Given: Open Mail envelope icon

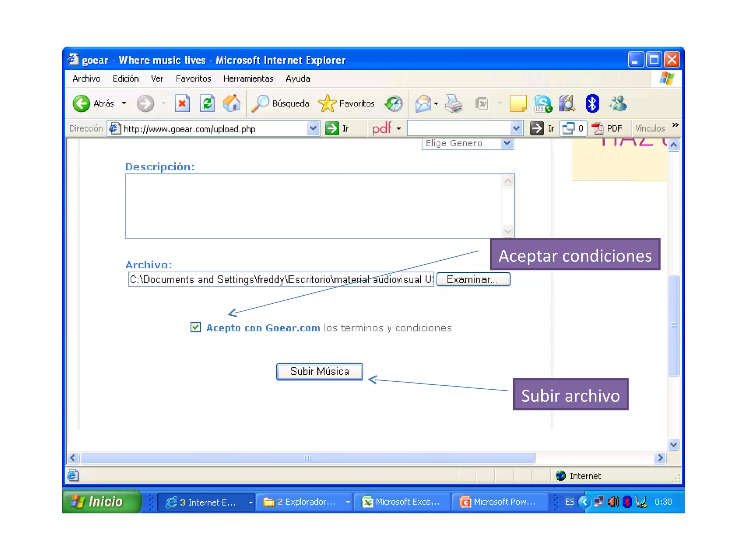Looking at the screenshot, I should tap(423, 104).
